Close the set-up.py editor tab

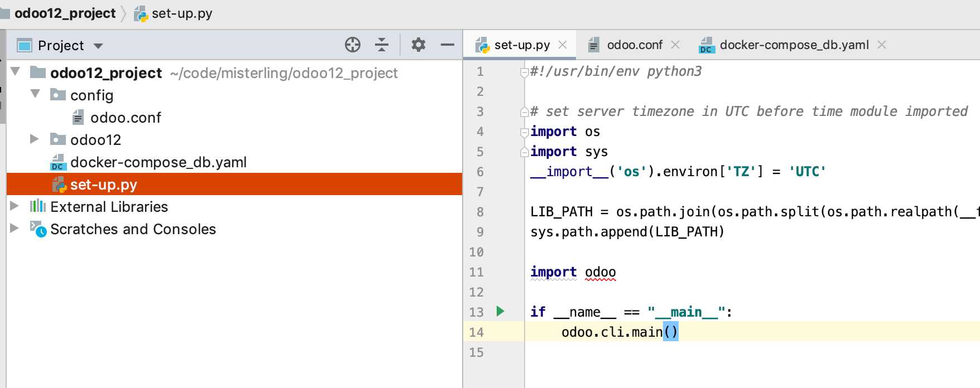[563, 45]
